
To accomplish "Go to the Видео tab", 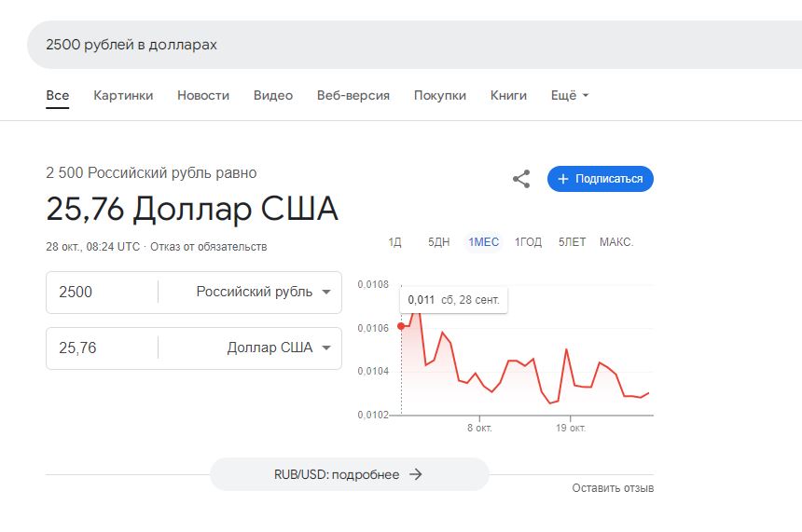I will [x=273, y=95].
